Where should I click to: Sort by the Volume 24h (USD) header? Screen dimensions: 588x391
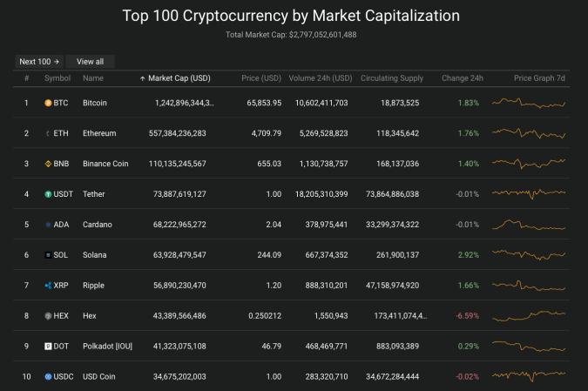tap(321, 78)
